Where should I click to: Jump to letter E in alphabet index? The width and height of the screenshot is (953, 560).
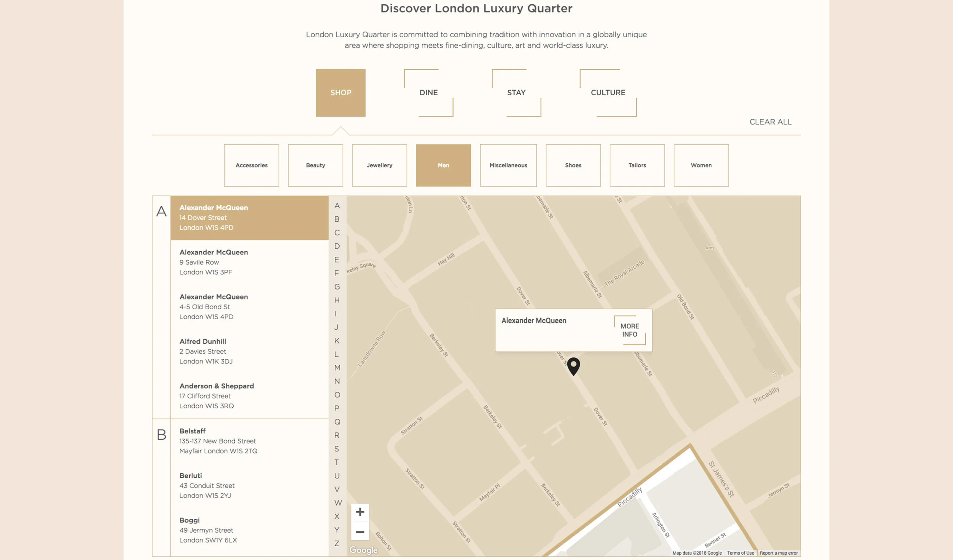tap(337, 260)
